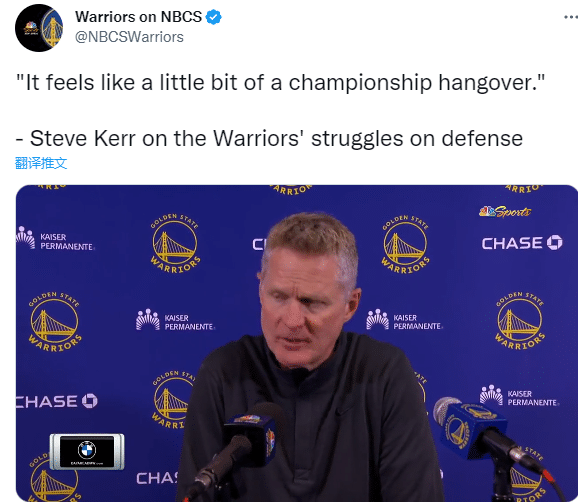This screenshot has width=578, height=502.
Task: Select the Steve Kerr attribution text line
Action: 269,138
